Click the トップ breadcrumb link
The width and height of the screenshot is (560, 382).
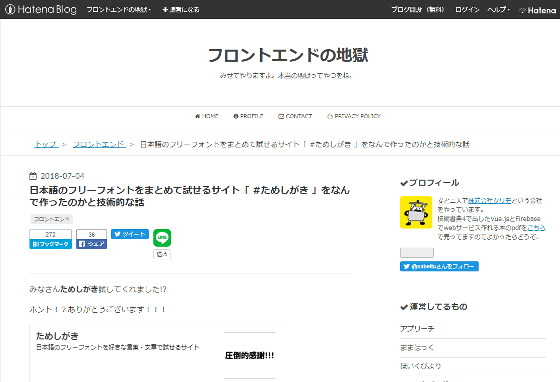point(46,144)
